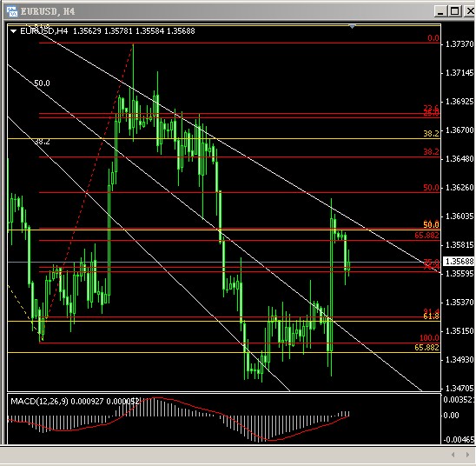The height and width of the screenshot is (466, 476).
Task: Click the gray chart shift marker triangle
Action: [x=352, y=27]
